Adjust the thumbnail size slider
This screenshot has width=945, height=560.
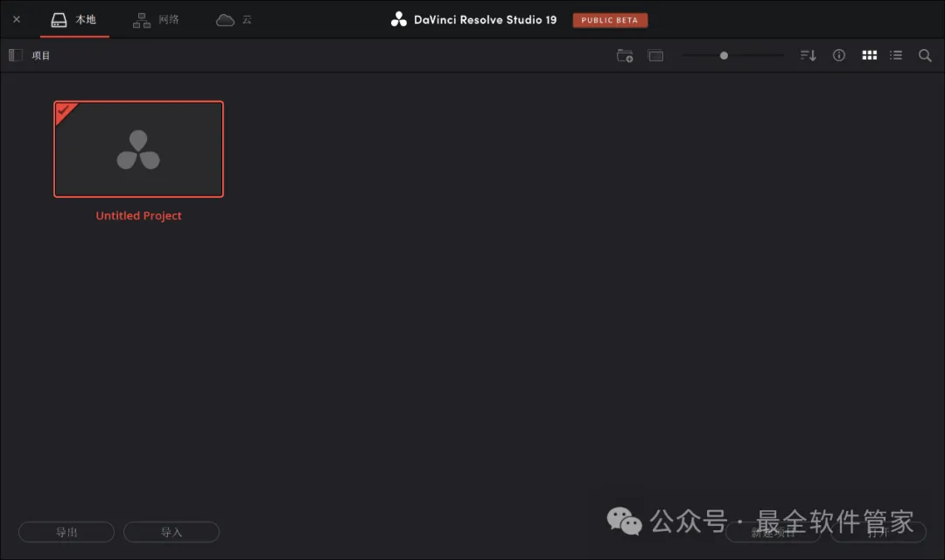[724, 55]
